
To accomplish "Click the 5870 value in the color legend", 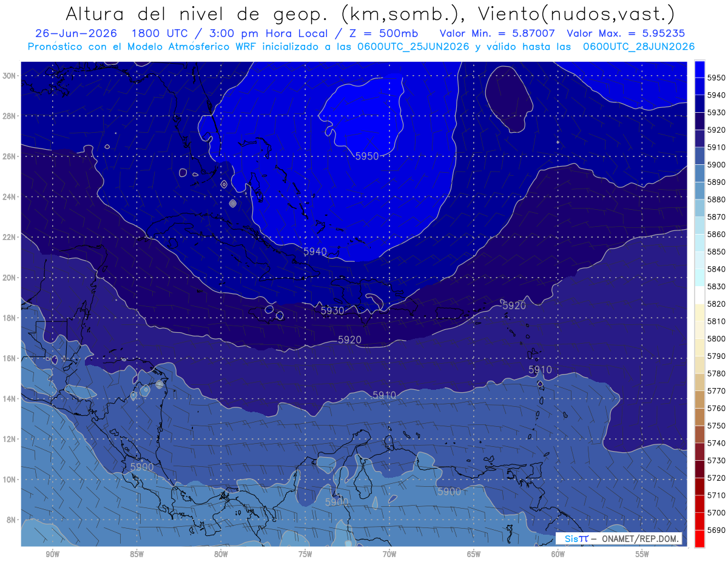I will click(x=716, y=216).
